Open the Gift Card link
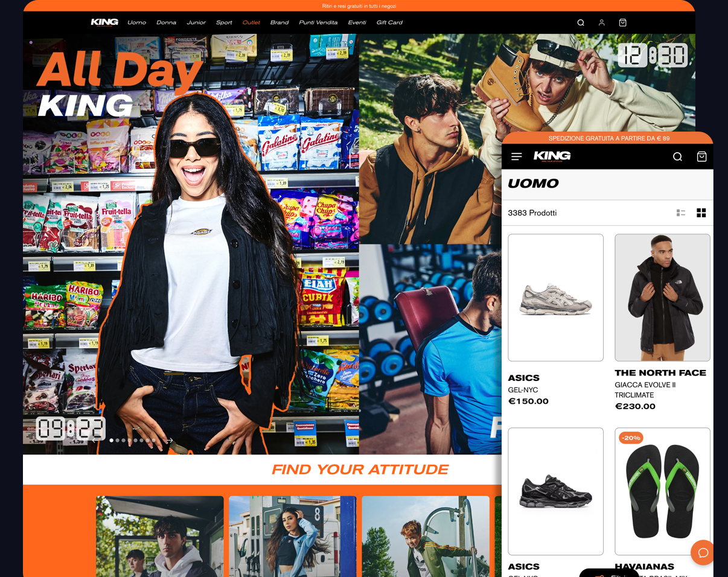Viewport: 728px width, 577px height. (389, 22)
